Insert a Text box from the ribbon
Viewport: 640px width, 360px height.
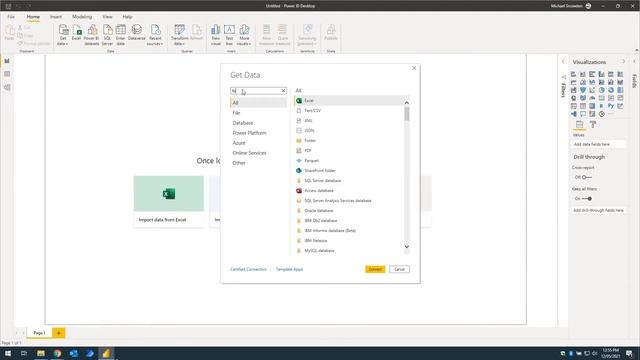click(229, 35)
